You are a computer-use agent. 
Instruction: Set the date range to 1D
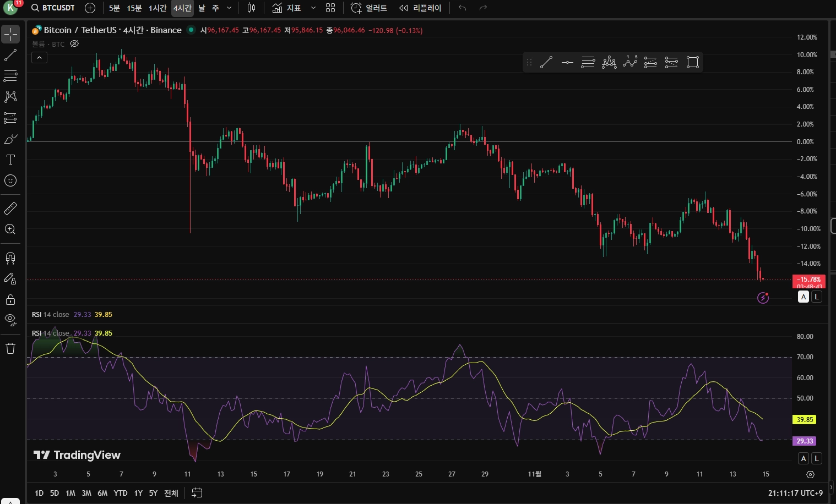point(39,493)
